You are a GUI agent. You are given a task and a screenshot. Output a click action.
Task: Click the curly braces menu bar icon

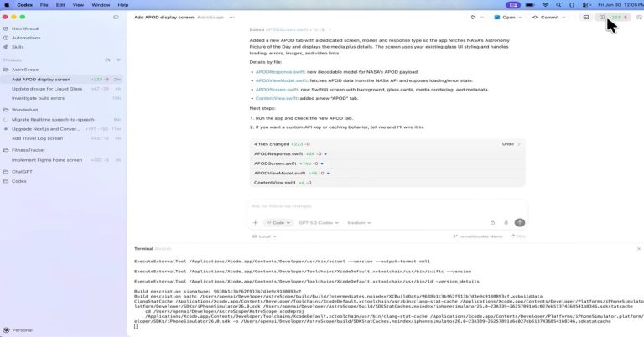pyautogui.click(x=572, y=5)
